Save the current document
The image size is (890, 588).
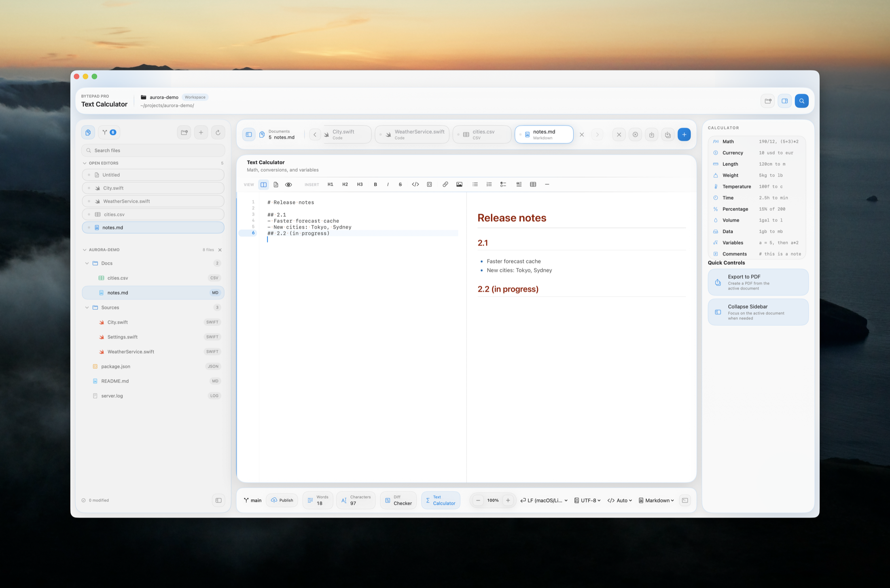(x=652, y=135)
